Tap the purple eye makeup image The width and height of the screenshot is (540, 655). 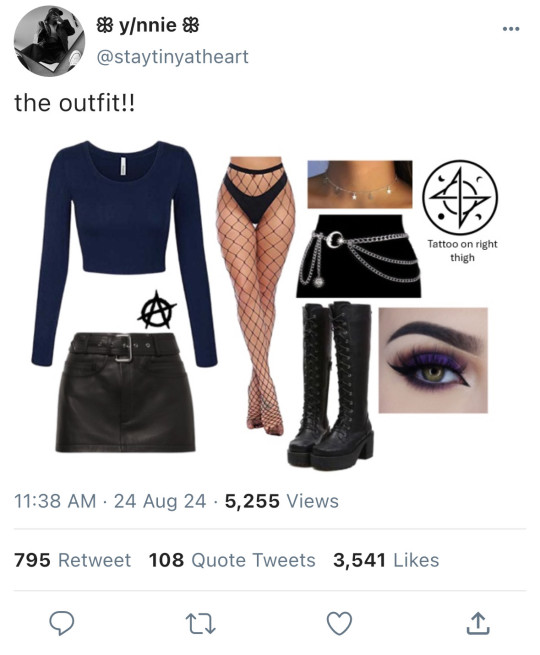433,361
